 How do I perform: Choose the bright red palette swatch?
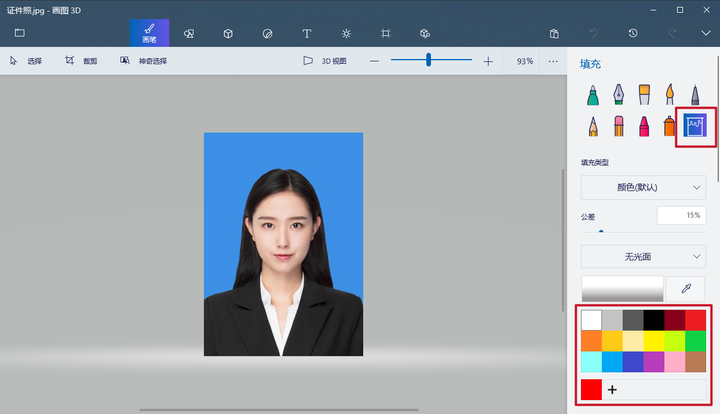coord(696,320)
